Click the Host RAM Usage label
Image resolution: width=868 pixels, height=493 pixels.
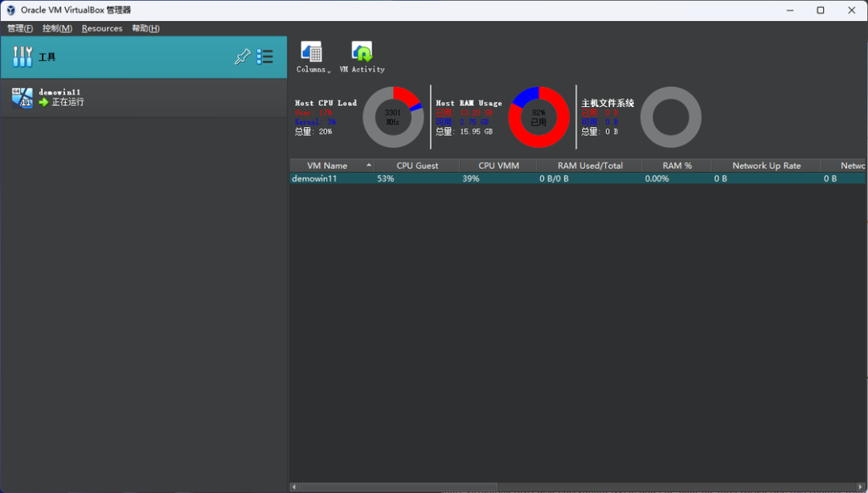[x=469, y=103]
